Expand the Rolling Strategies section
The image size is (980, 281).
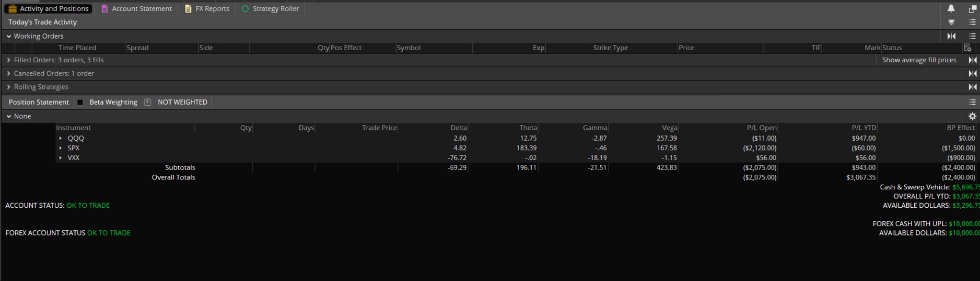[x=9, y=87]
